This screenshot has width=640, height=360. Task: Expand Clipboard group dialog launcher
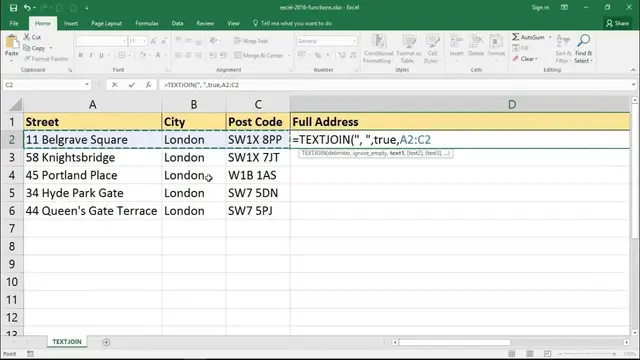[x=70, y=70]
